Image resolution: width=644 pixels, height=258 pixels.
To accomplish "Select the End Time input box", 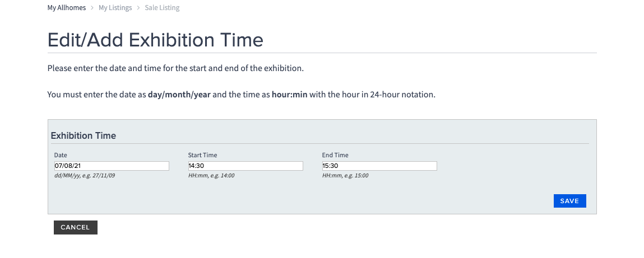I will pos(379,166).
